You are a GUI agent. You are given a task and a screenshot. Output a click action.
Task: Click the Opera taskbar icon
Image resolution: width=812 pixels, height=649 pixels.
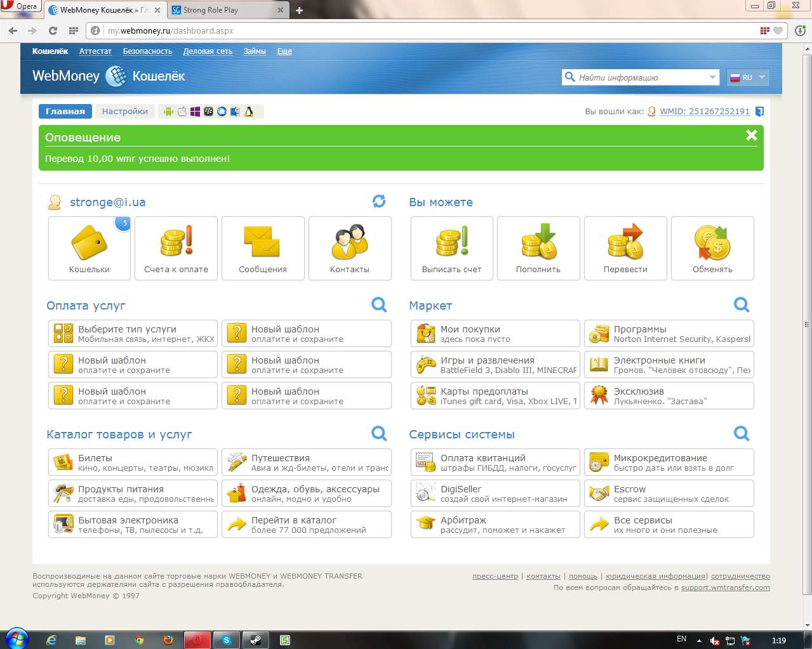(x=197, y=640)
